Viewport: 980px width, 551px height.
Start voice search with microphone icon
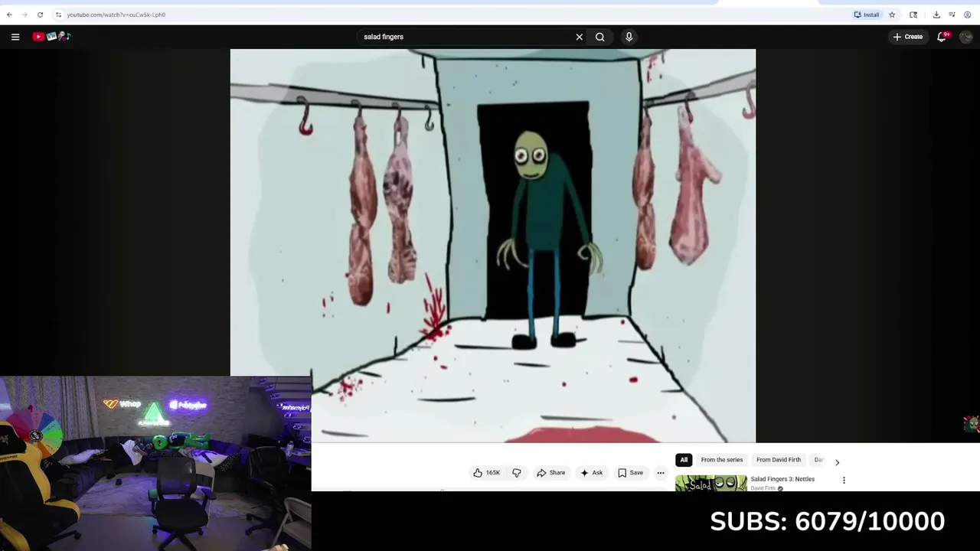tap(629, 37)
